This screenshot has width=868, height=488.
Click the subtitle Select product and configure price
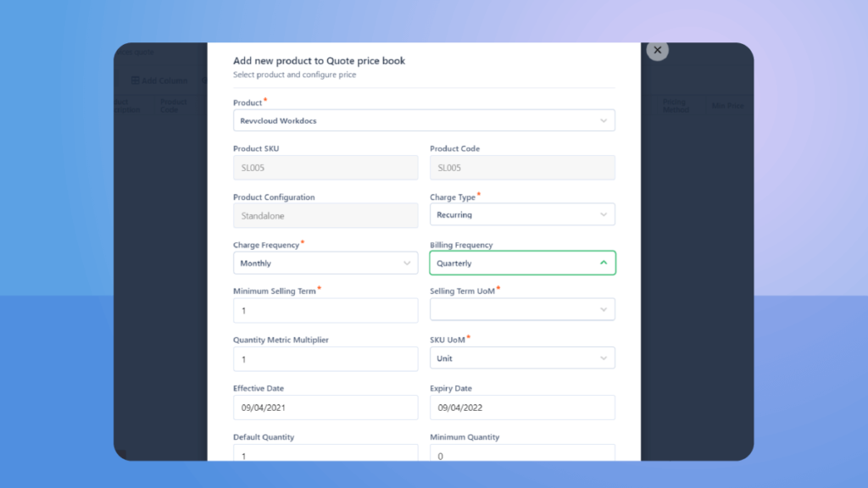click(x=294, y=75)
